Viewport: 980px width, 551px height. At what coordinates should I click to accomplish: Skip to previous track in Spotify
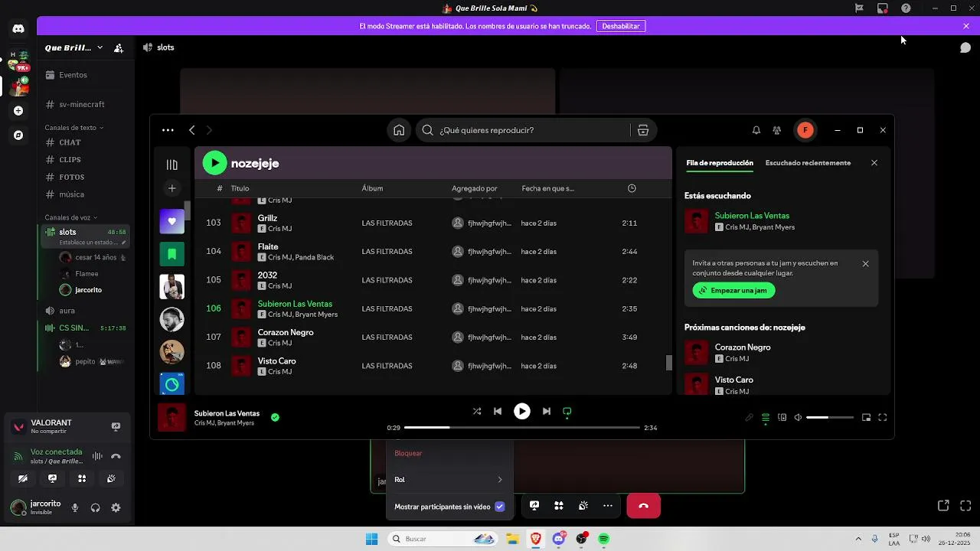click(x=498, y=411)
